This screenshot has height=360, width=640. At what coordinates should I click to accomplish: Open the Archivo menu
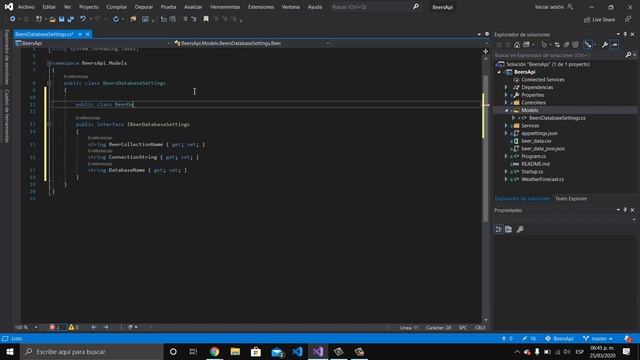click(x=26, y=7)
